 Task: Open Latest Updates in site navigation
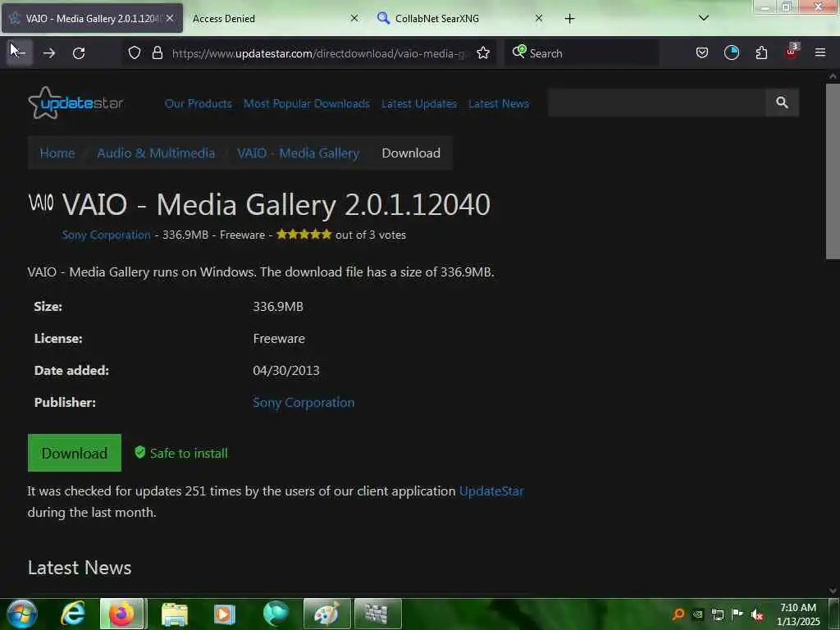point(419,103)
